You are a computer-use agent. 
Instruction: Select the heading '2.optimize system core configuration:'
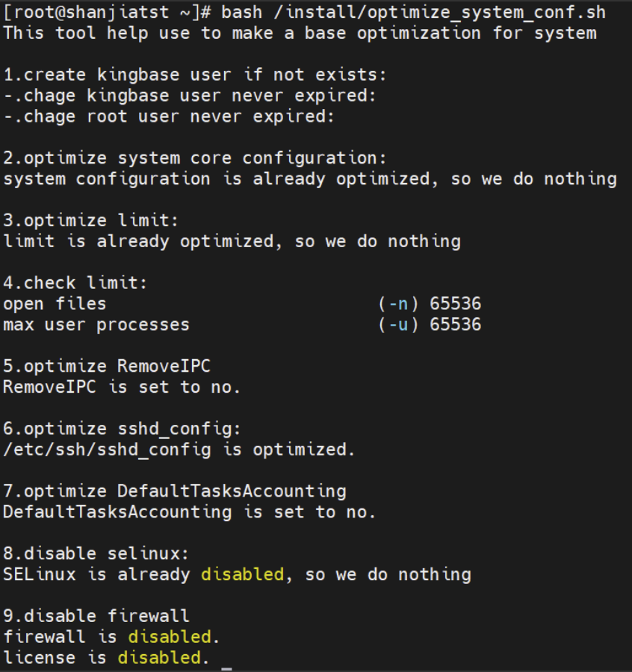click(x=195, y=158)
